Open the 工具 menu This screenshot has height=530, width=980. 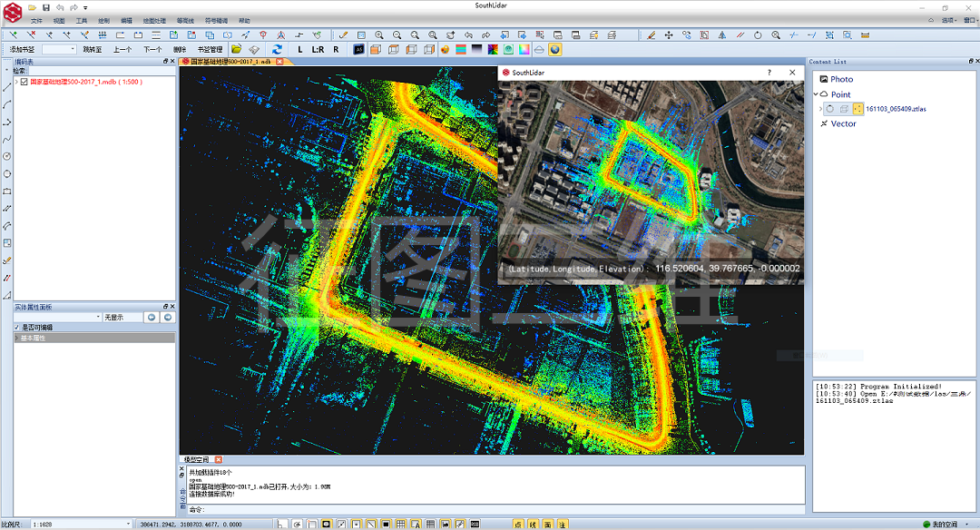82,21
